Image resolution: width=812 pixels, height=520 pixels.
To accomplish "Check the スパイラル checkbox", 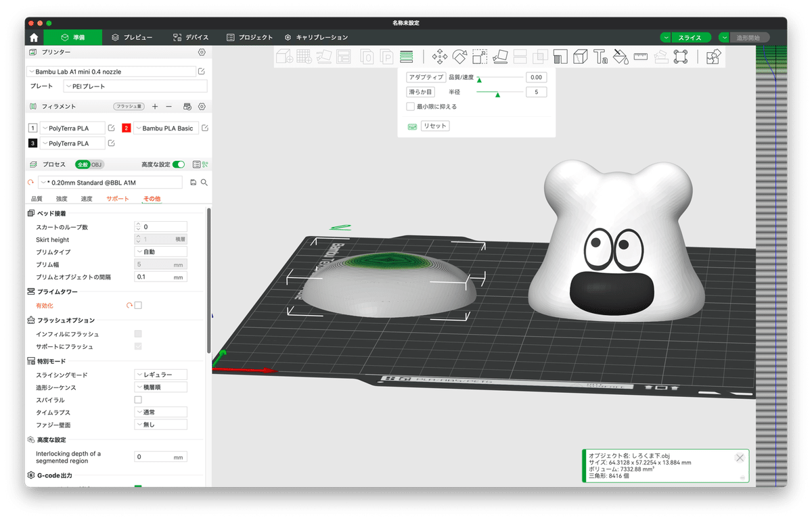I will (x=138, y=400).
